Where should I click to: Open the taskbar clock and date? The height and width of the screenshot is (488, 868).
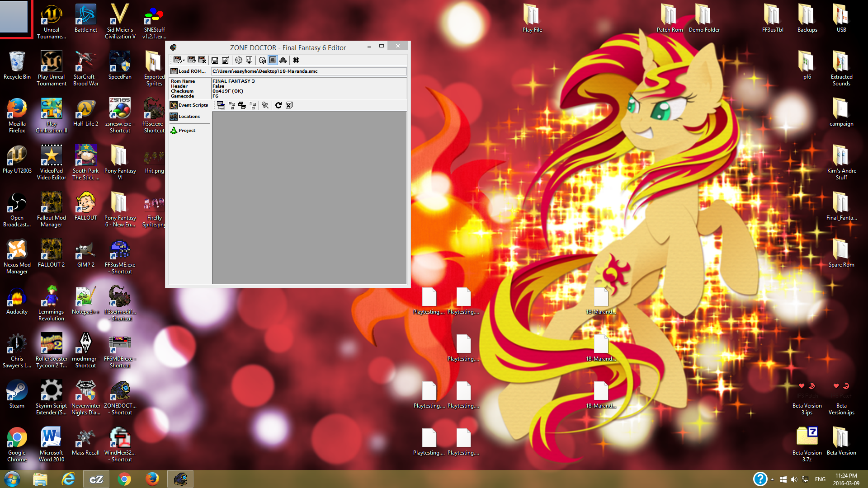846,479
